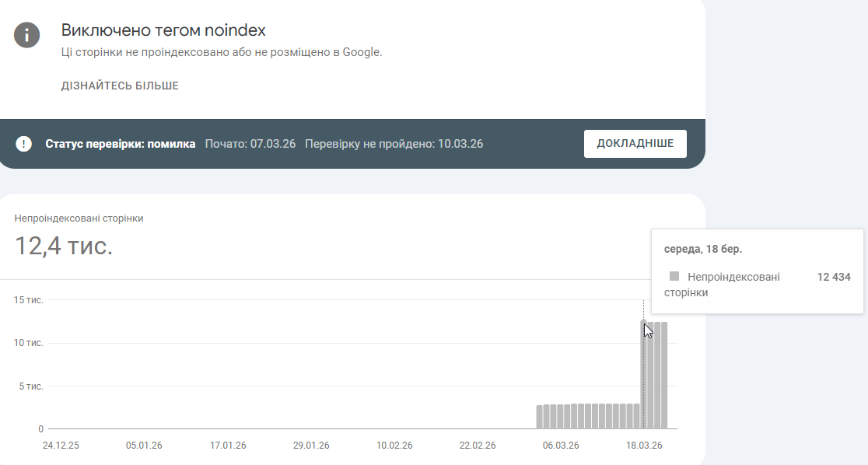Click the 10.02.26 date axis label
Image resolution: width=868 pixels, height=465 pixels.
pos(394,446)
